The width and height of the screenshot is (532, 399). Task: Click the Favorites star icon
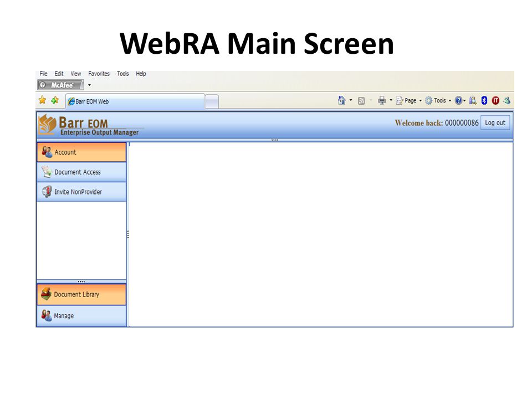pos(43,100)
